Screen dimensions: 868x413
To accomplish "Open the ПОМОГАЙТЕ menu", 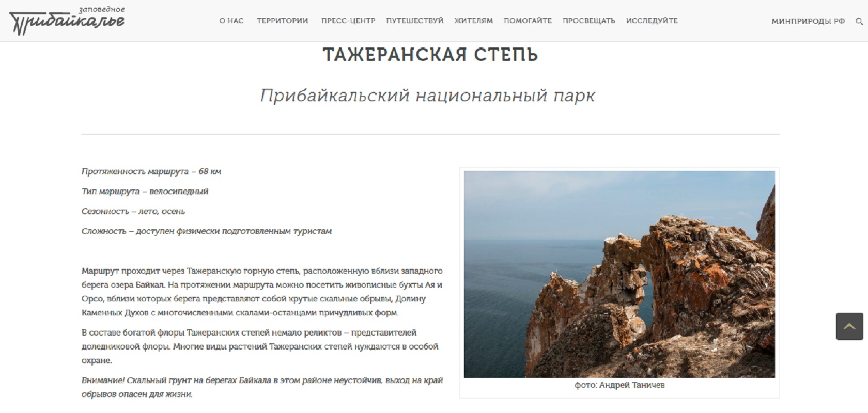I will 528,21.
